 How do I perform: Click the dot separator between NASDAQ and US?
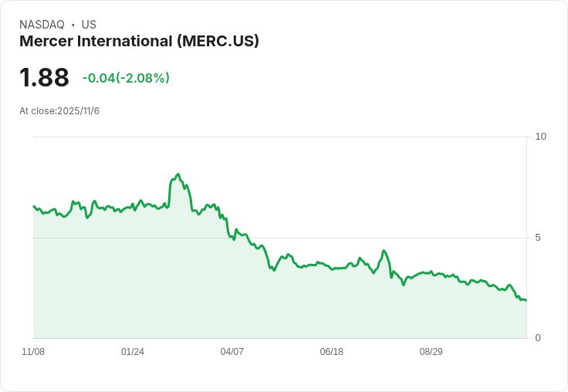73,25
